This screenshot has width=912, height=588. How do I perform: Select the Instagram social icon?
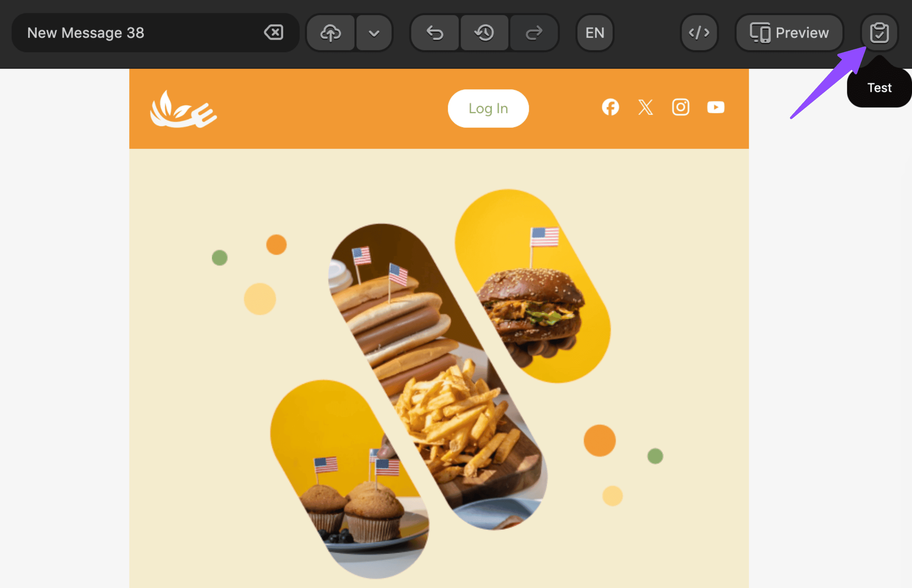coord(681,107)
